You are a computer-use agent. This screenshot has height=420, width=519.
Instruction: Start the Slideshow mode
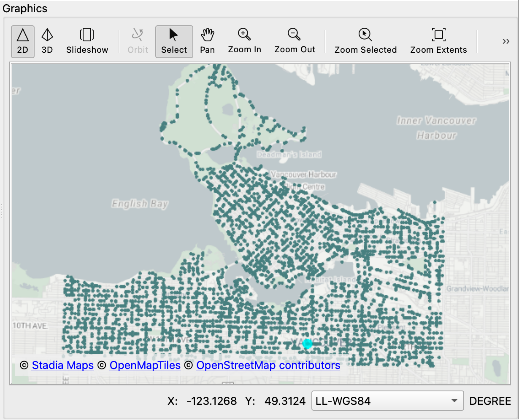[87, 41]
